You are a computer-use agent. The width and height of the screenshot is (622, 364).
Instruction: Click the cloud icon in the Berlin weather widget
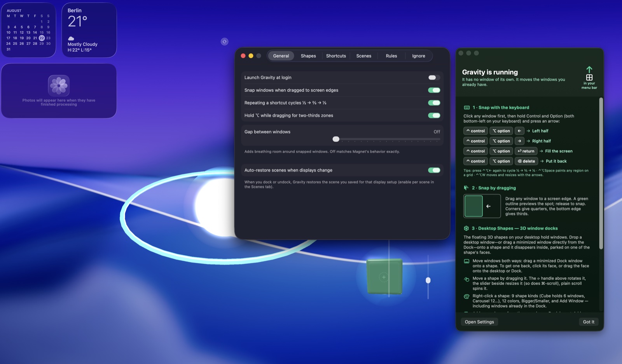pos(71,38)
